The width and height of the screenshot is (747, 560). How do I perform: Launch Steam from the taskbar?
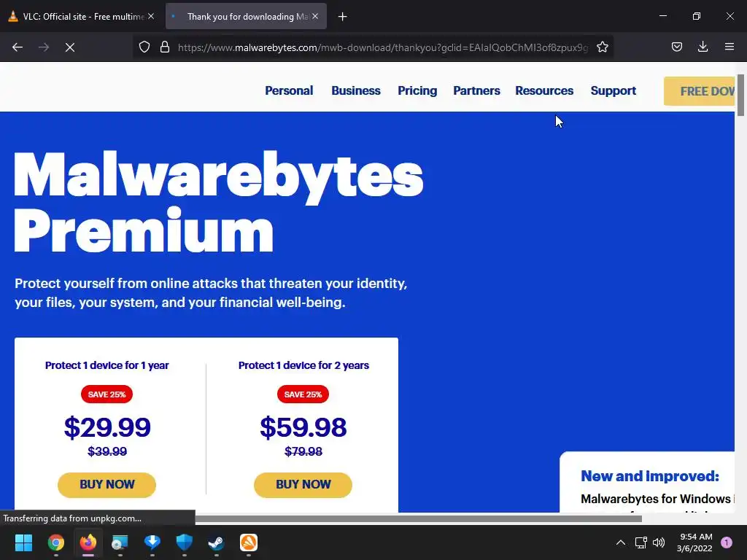tap(216, 542)
